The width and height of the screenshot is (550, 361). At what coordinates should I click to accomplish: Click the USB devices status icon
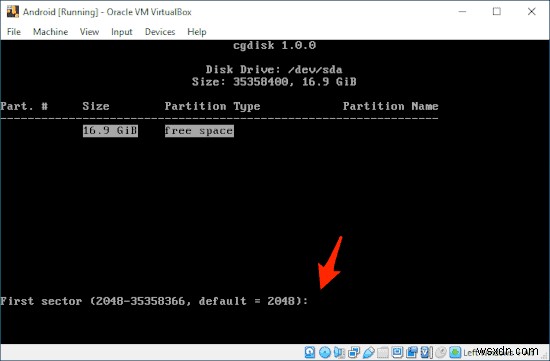pyautogui.click(x=369, y=352)
